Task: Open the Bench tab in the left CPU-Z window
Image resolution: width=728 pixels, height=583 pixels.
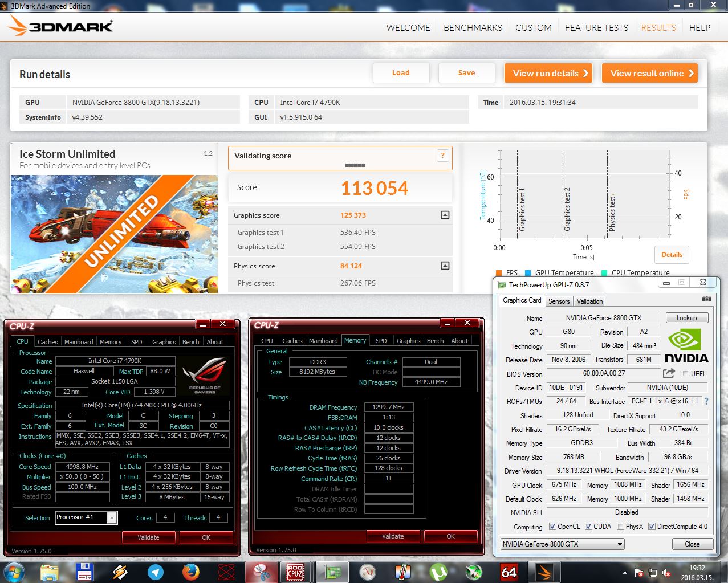Action: click(x=190, y=341)
